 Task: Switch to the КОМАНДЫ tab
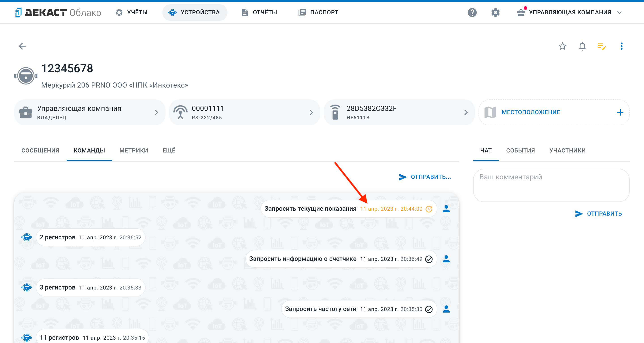89,150
